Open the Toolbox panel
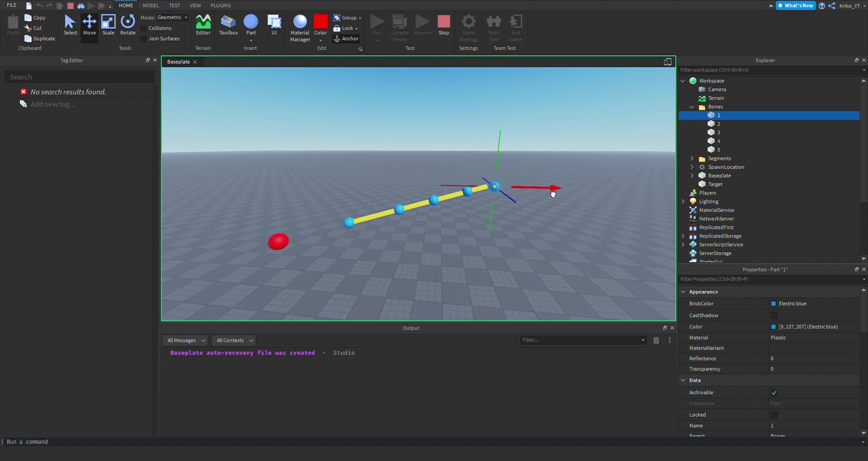This screenshot has width=868, height=461. pyautogui.click(x=228, y=25)
